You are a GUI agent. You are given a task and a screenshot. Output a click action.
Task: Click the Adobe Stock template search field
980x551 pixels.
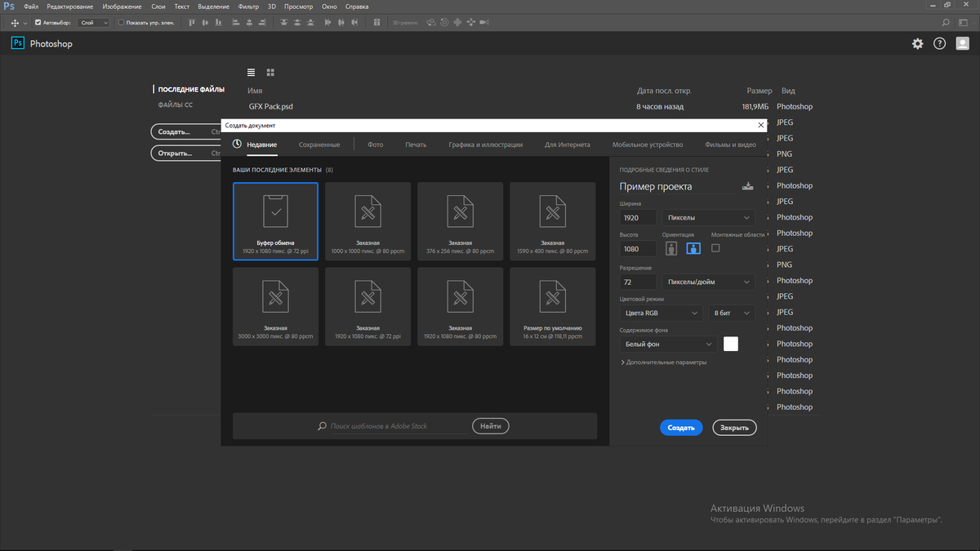392,426
